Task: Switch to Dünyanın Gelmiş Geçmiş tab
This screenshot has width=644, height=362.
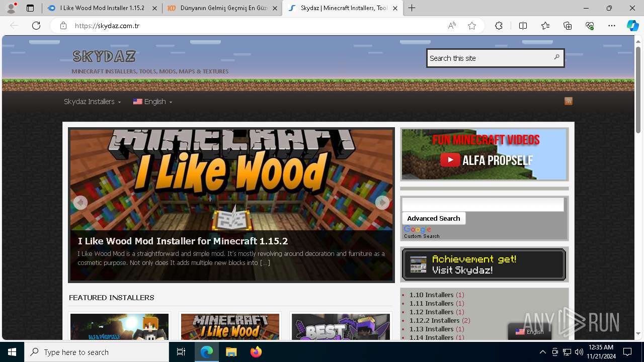Action: [x=222, y=8]
